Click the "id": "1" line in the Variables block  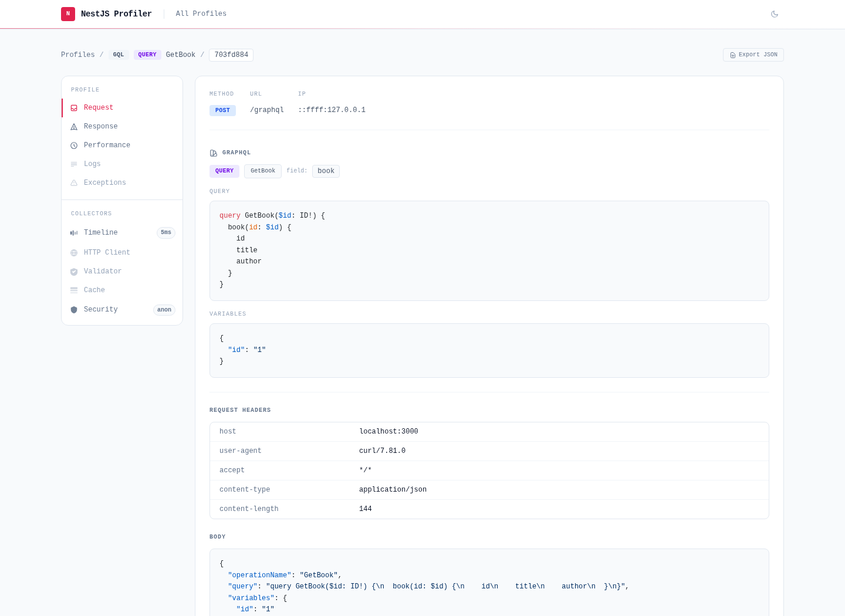[x=247, y=350]
